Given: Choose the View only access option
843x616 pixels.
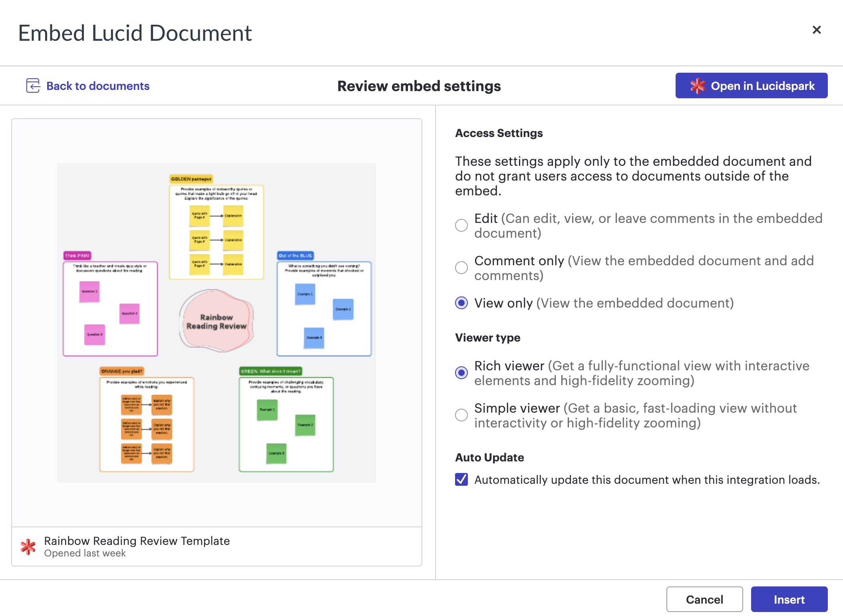Looking at the screenshot, I should pos(461,303).
